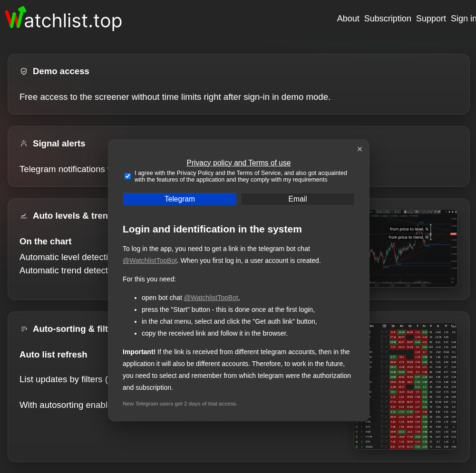Click the agreement text beside the checkbox
This screenshot has height=473, width=476.
pos(241,176)
